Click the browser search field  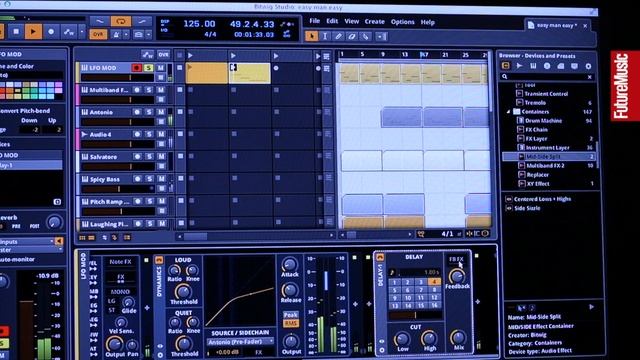point(547,77)
